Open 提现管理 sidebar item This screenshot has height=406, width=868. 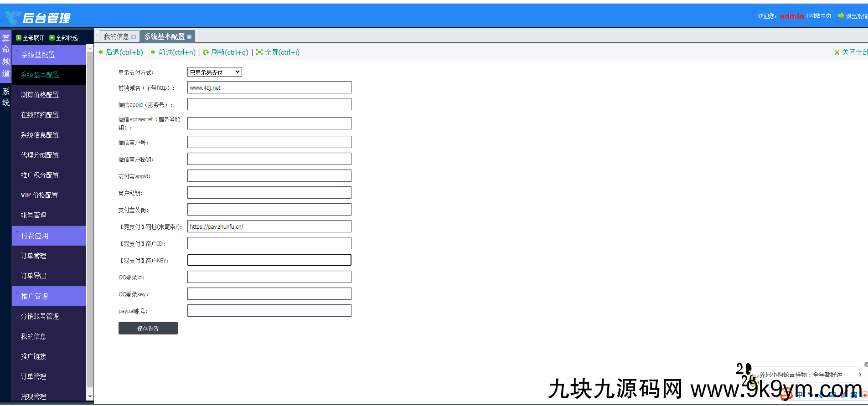tap(49, 396)
